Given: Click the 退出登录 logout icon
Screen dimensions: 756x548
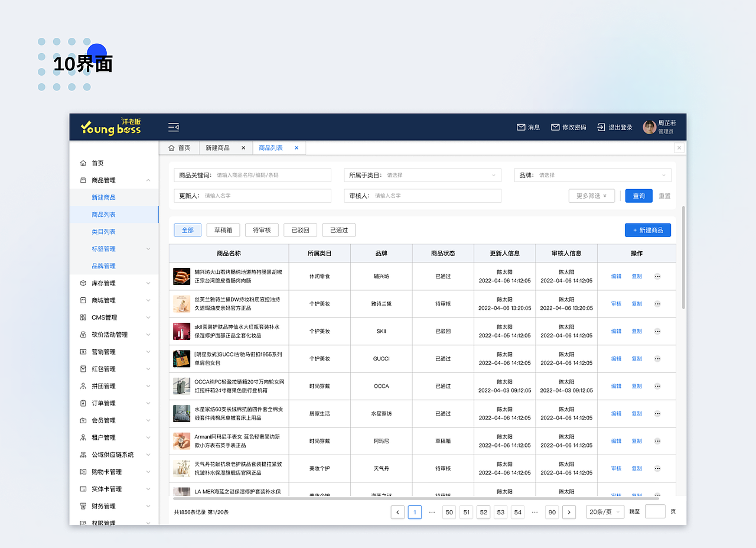Looking at the screenshot, I should (601, 127).
